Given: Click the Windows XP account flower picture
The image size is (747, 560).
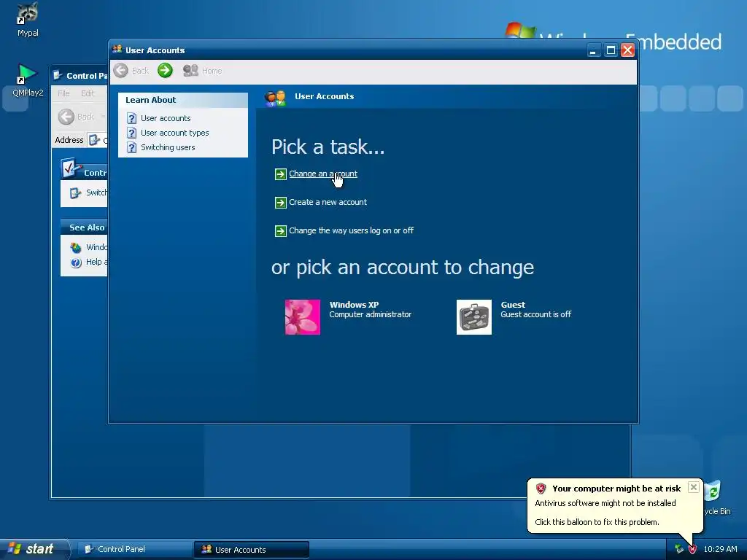Looking at the screenshot, I should [303, 317].
